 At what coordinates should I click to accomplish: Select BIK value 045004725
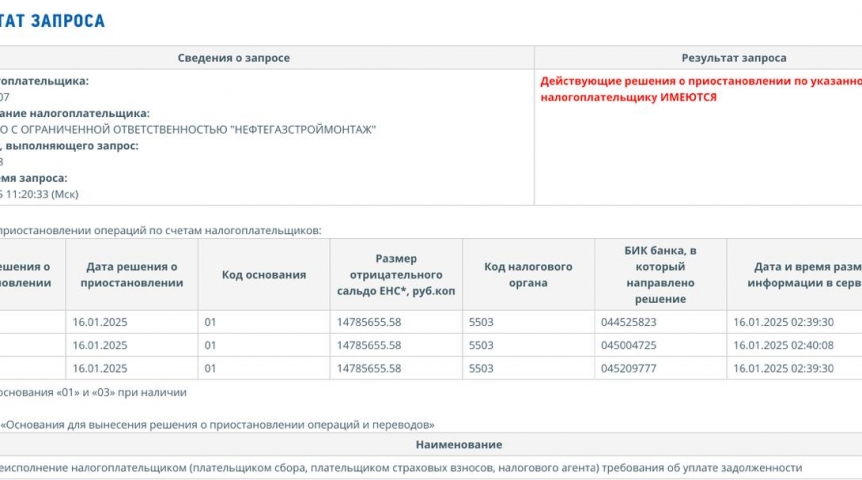628,345
